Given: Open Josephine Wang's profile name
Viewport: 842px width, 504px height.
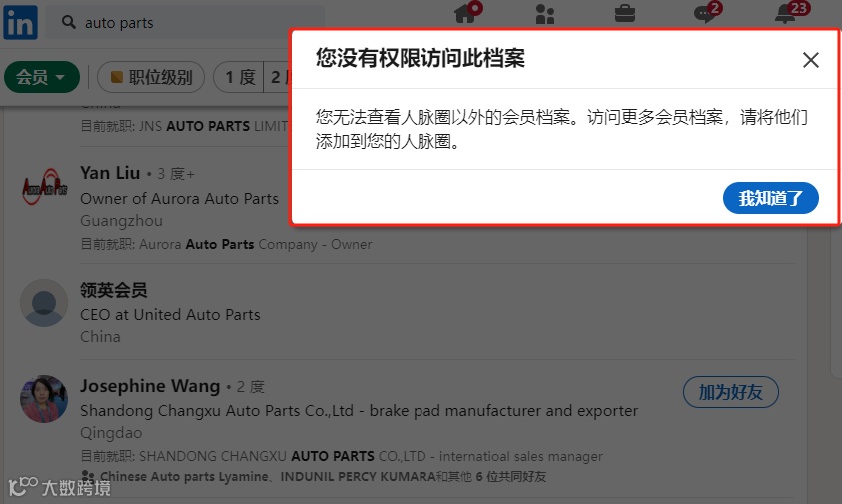Looking at the screenshot, I should pos(150,386).
